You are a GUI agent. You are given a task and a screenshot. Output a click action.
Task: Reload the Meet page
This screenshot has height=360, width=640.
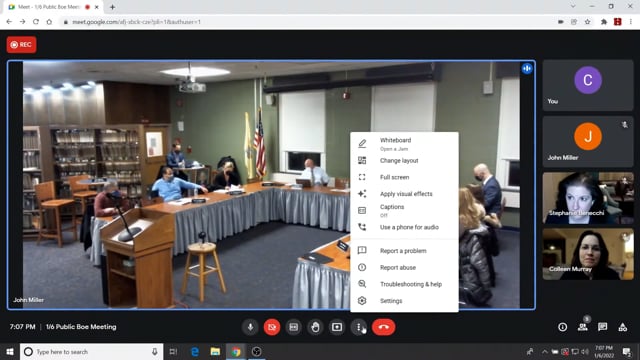36,22
